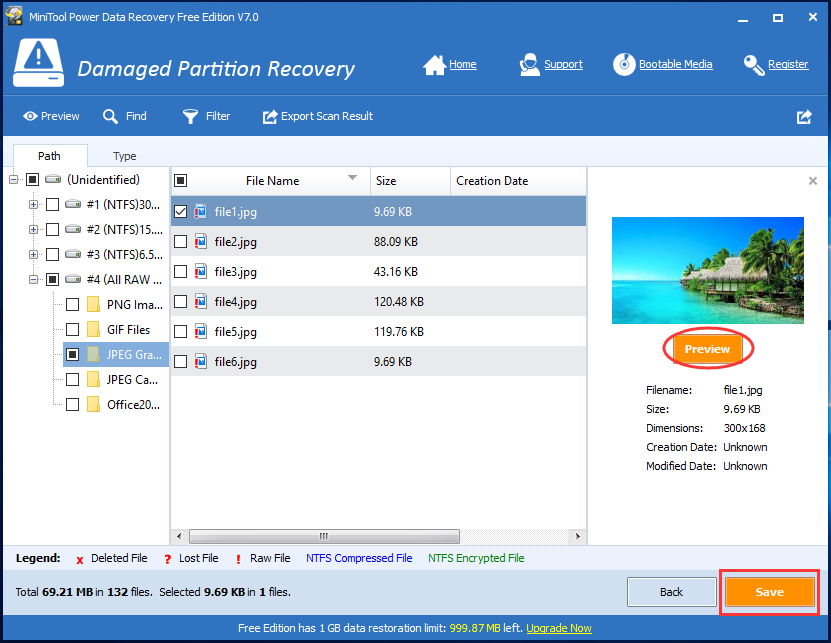The width and height of the screenshot is (831, 643).
Task: Click the file5.jpg image file icon
Action: 200,331
